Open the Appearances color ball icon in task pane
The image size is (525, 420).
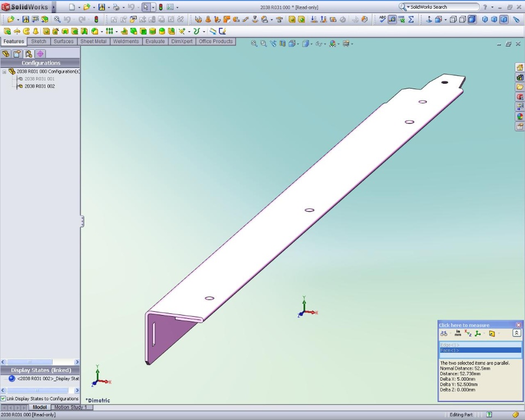(x=520, y=116)
